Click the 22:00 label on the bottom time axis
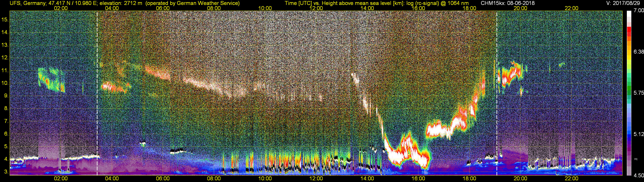Screen dimensions: 644x182 pyautogui.click(x=571, y=179)
